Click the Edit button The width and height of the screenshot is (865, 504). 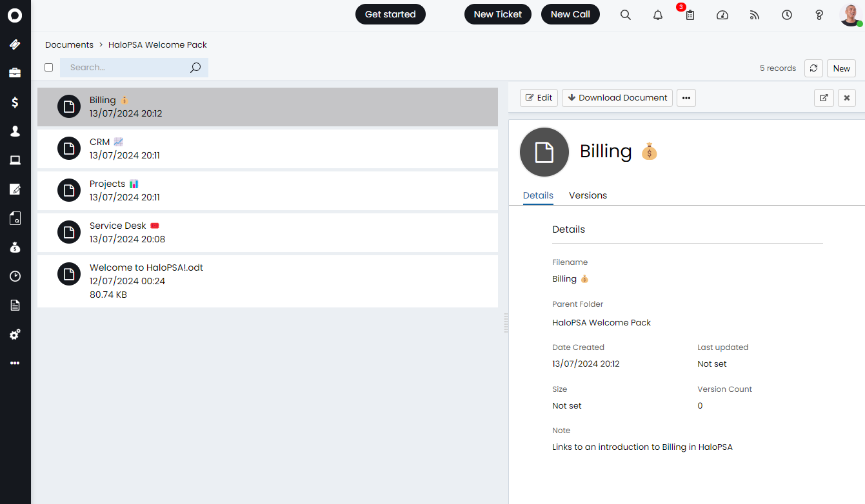pyautogui.click(x=539, y=98)
